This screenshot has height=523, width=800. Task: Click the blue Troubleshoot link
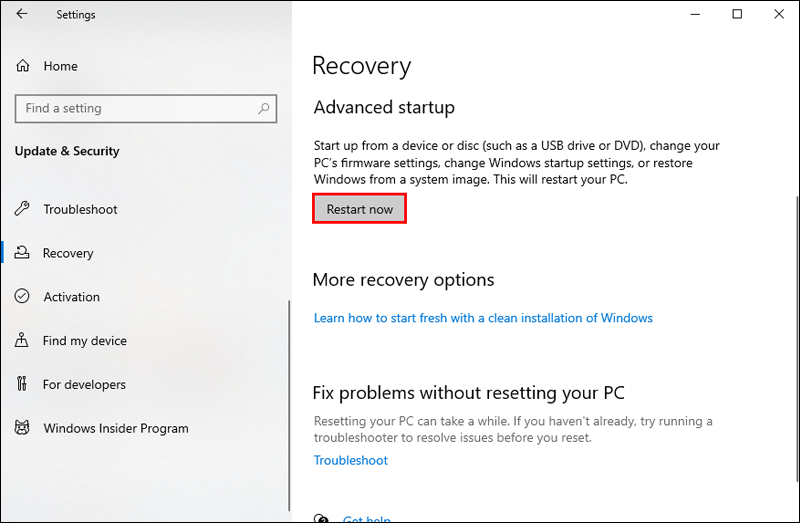(x=350, y=461)
